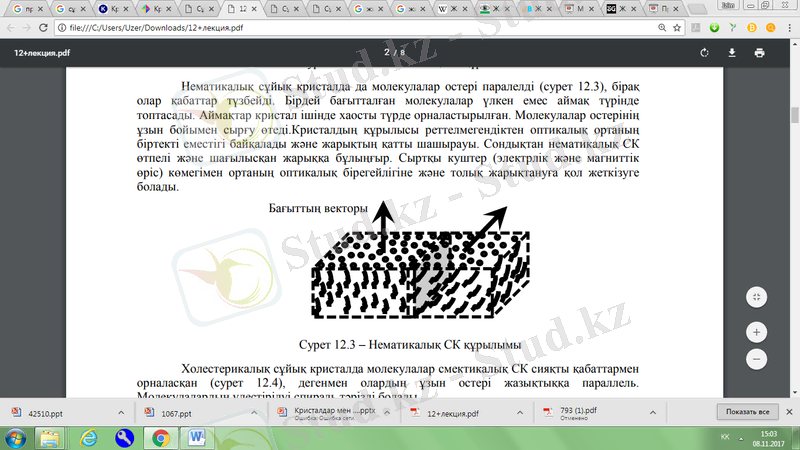Click "Показать все" downloads button

746,412
